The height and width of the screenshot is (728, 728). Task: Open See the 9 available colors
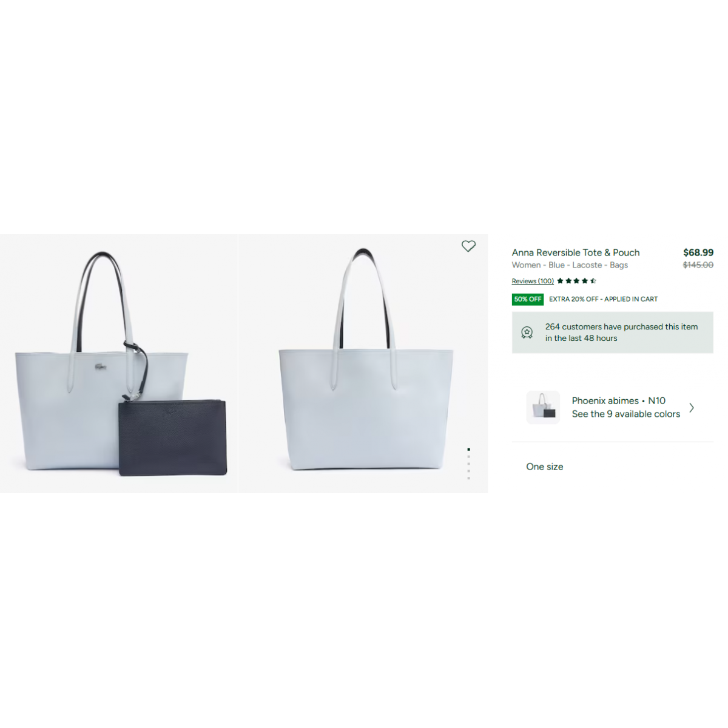click(x=626, y=414)
